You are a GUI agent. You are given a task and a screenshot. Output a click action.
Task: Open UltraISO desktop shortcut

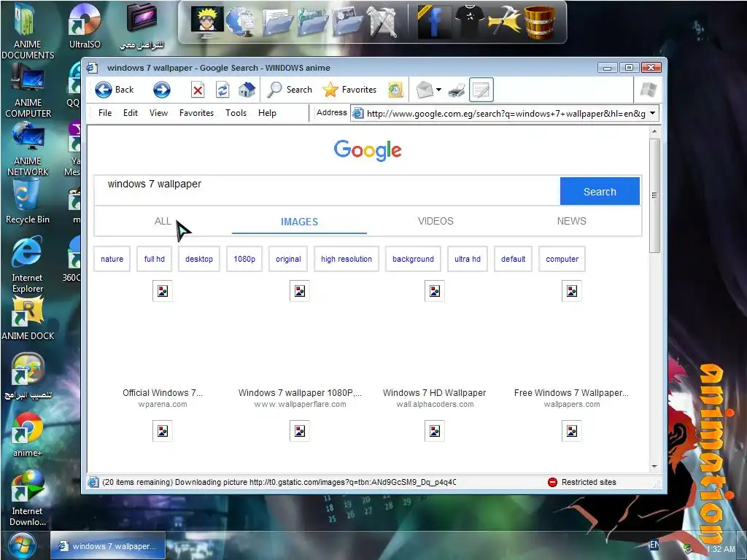click(85, 27)
